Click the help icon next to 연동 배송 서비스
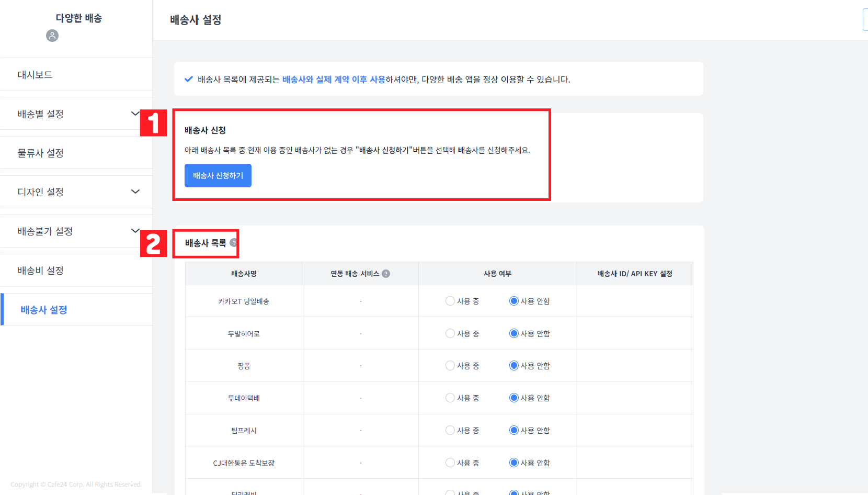The width and height of the screenshot is (868, 495). point(386,273)
